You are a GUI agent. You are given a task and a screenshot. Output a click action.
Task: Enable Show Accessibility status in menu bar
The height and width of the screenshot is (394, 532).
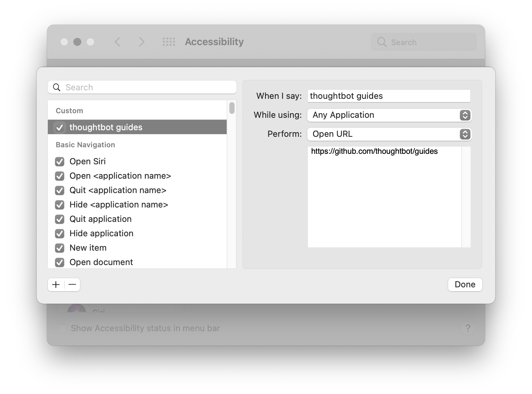(x=62, y=328)
